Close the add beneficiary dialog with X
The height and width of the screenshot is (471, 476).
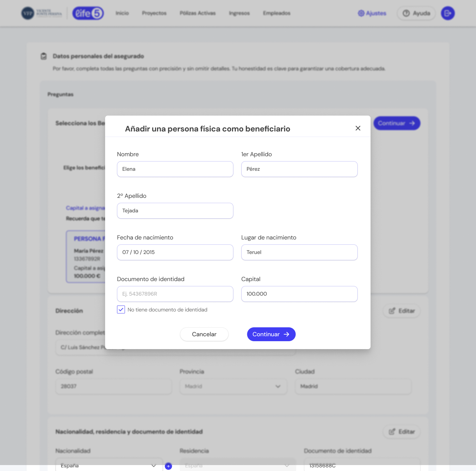tap(358, 128)
